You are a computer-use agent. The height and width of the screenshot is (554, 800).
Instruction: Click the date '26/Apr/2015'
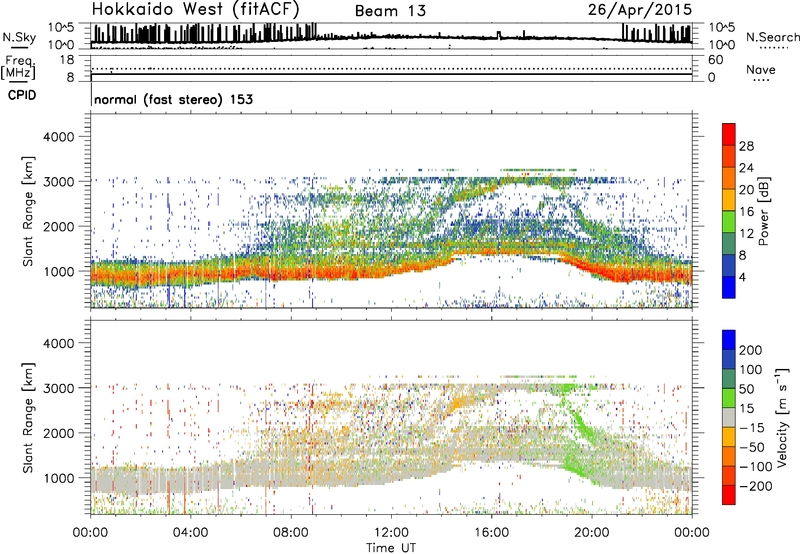click(640, 10)
